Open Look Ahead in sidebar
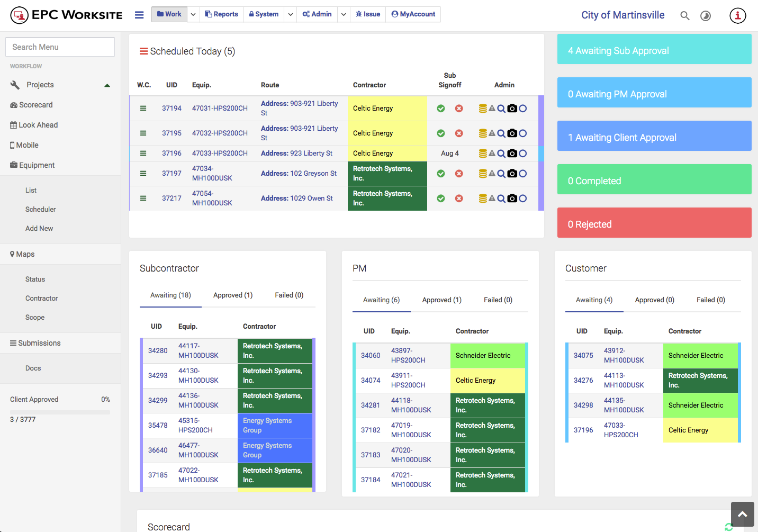This screenshot has height=532, width=758. (x=34, y=125)
